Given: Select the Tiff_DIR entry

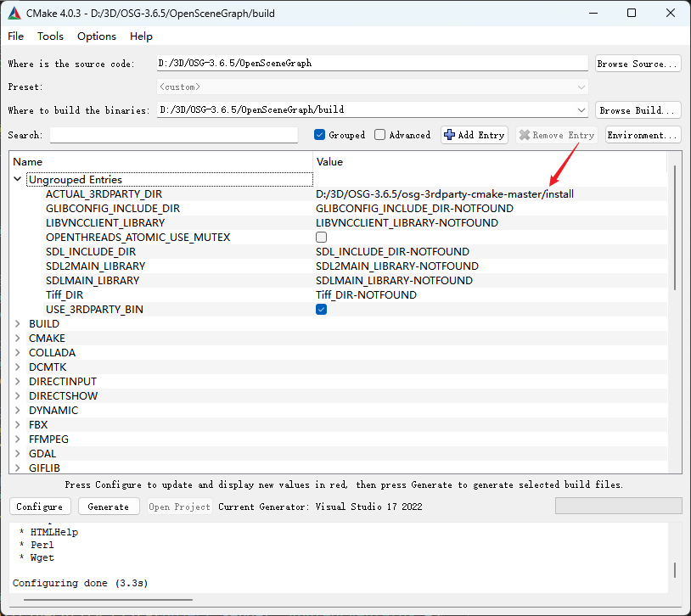Looking at the screenshot, I should click(65, 294).
